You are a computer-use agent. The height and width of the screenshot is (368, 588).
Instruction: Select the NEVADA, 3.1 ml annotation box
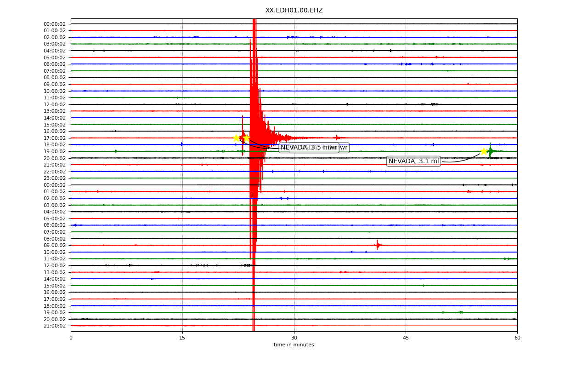point(413,161)
